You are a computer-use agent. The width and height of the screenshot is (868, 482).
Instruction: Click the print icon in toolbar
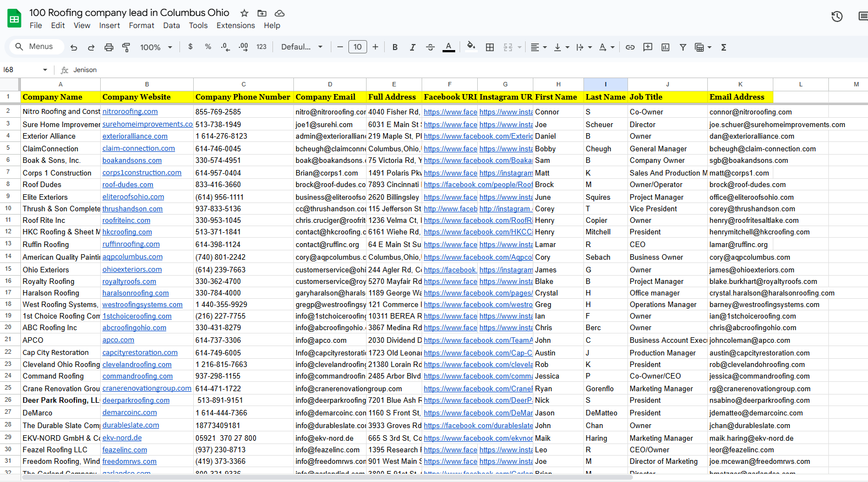pyautogui.click(x=109, y=47)
